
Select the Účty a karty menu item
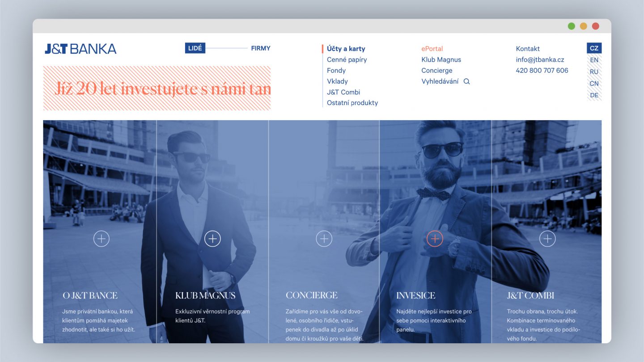tap(345, 48)
